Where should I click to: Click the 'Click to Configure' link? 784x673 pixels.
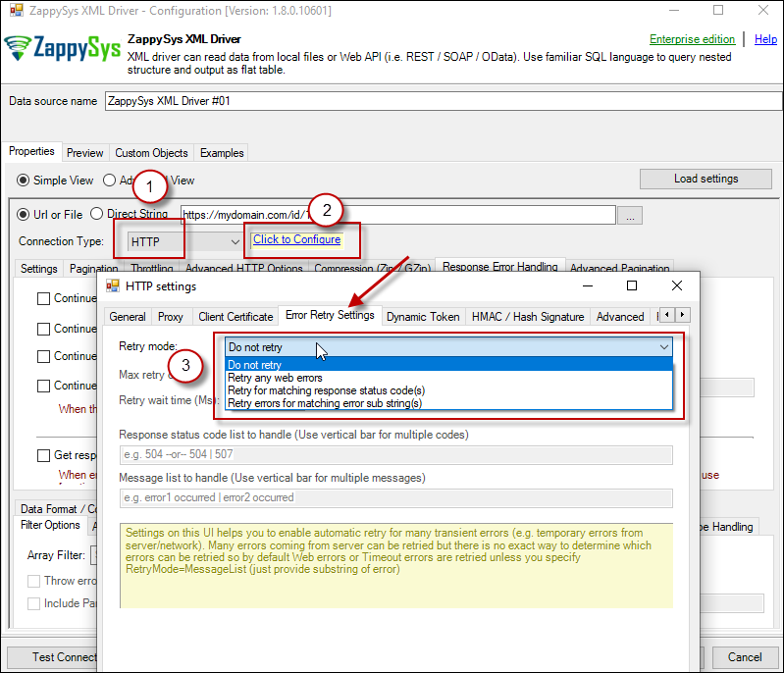tap(296, 239)
